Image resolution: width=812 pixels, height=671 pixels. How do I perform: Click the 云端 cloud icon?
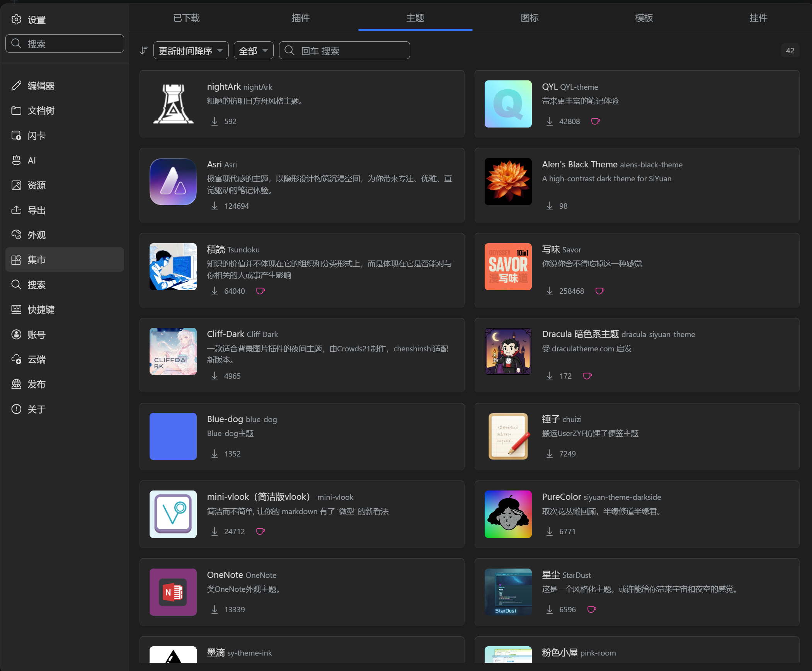(x=16, y=359)
